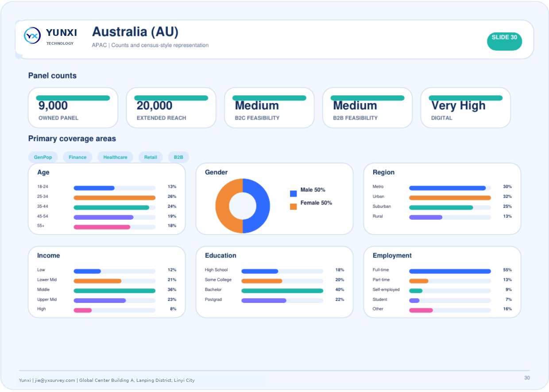Click the 55+ age bar
The height and width of the screenshot is (392, 549).
tap(102, 227)
